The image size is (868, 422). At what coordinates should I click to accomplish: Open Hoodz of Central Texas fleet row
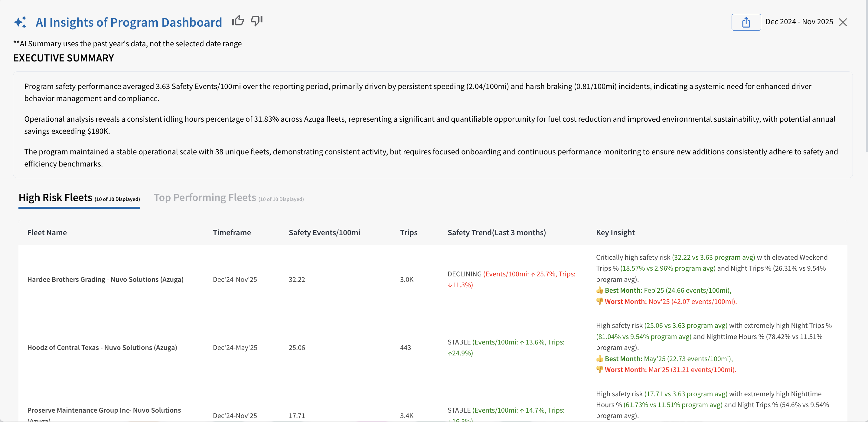102,348
